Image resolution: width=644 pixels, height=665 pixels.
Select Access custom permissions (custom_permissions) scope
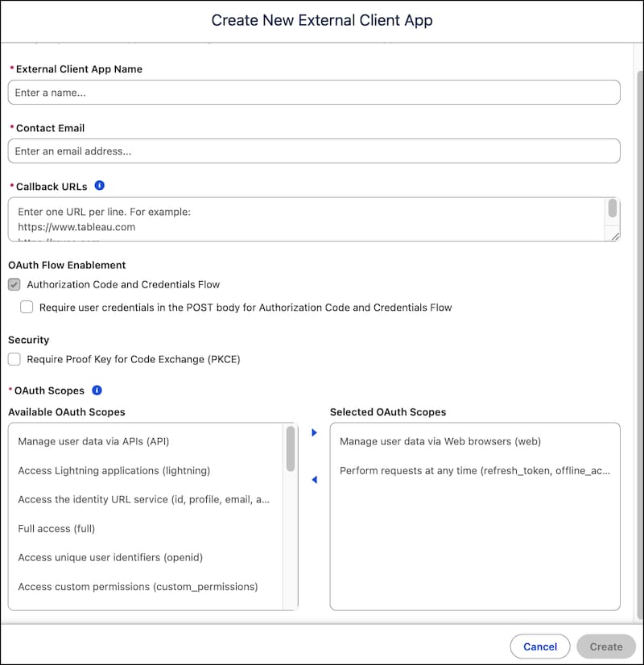147,587
